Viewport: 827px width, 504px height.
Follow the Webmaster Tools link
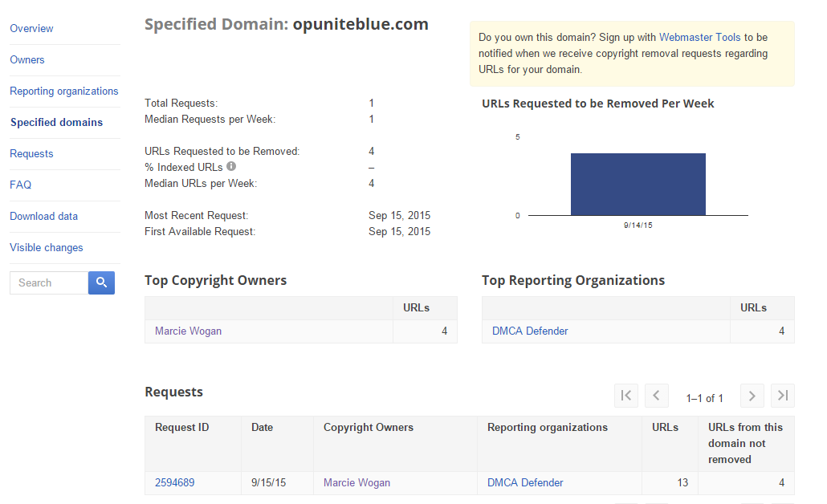pos(699,38)
